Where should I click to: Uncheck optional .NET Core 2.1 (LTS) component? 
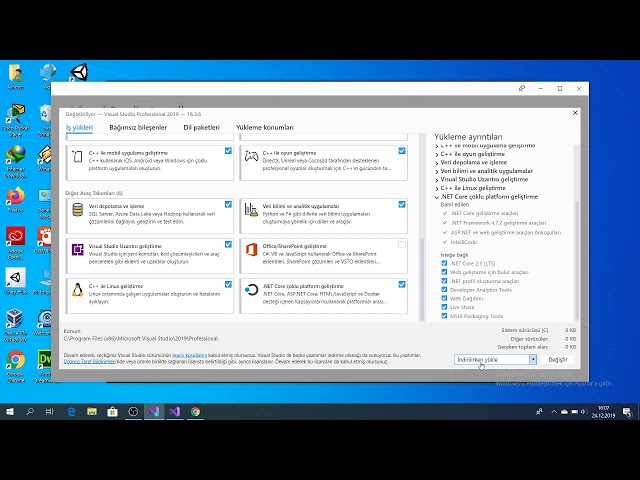(x=444, y=263)
